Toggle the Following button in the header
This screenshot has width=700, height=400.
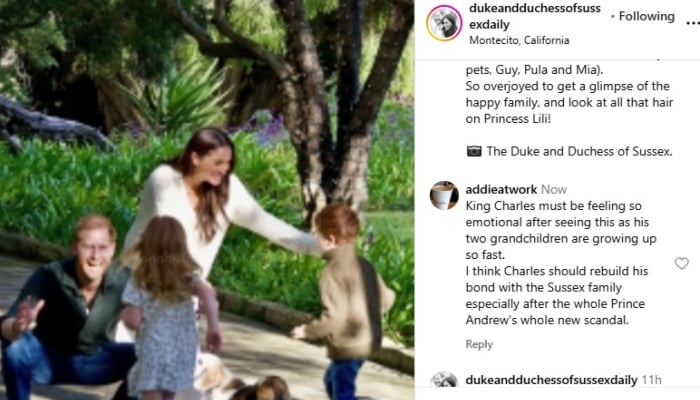tap(646, 17)
